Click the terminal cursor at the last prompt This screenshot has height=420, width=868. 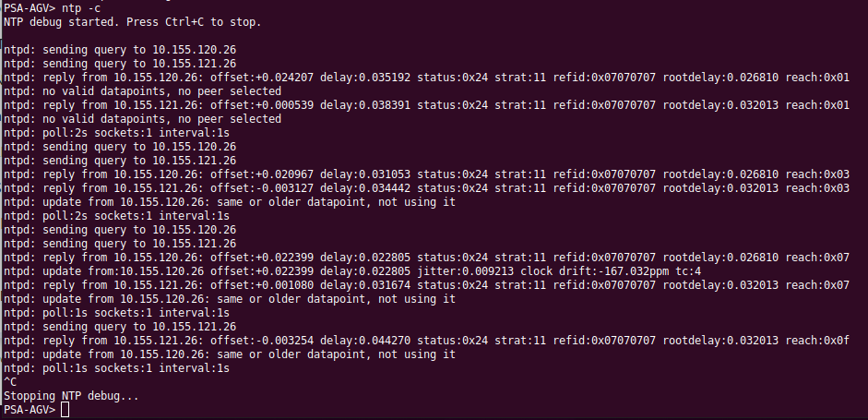[65, 409]
